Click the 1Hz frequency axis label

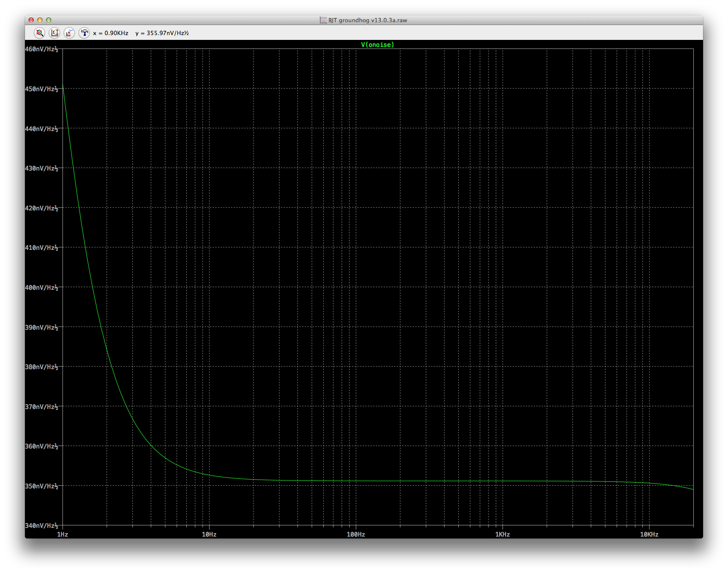click(63, 534)
